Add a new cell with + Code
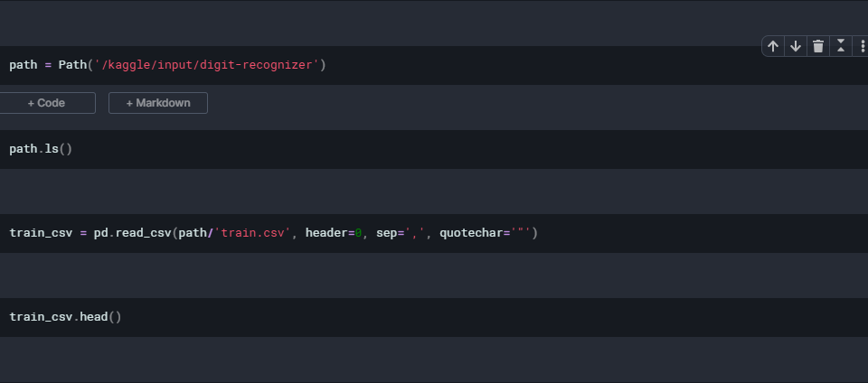The height and width of the screenshot is (383, 868). pyautogui.click(x=47, y=103)
